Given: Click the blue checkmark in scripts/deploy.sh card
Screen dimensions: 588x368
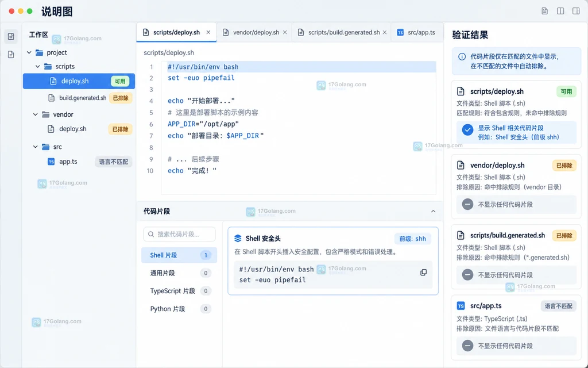Looking at the screenshot, I should coord(467,130).
